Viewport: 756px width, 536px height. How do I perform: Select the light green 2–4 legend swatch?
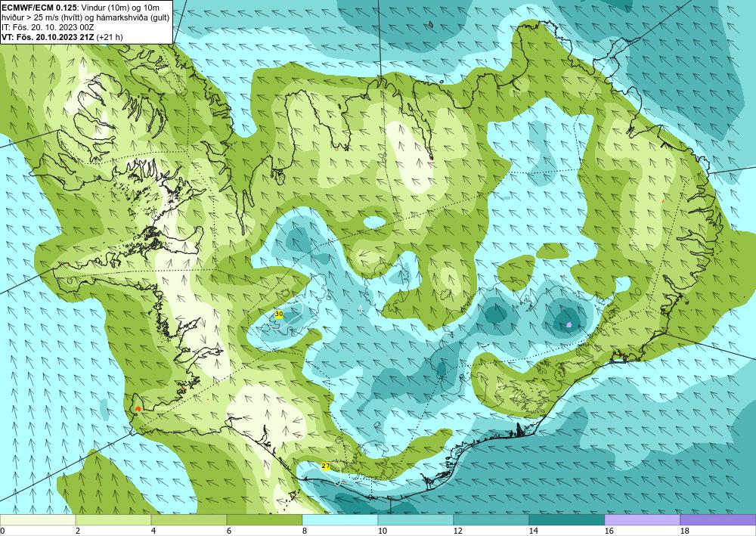[113, 520]
